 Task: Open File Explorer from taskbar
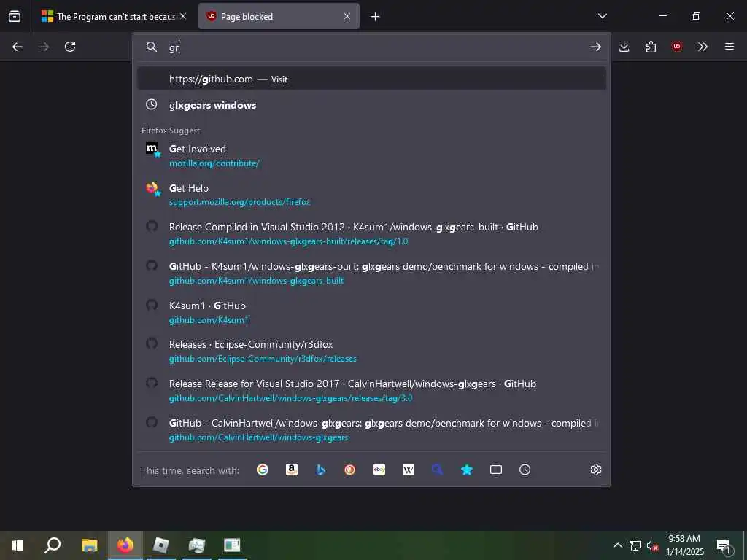[89, 545]
